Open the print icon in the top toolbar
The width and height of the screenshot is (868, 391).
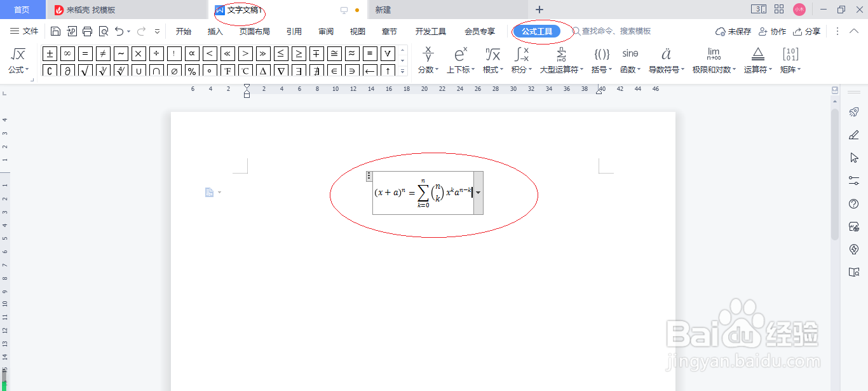pyautogui.click(x=87, y=30)
